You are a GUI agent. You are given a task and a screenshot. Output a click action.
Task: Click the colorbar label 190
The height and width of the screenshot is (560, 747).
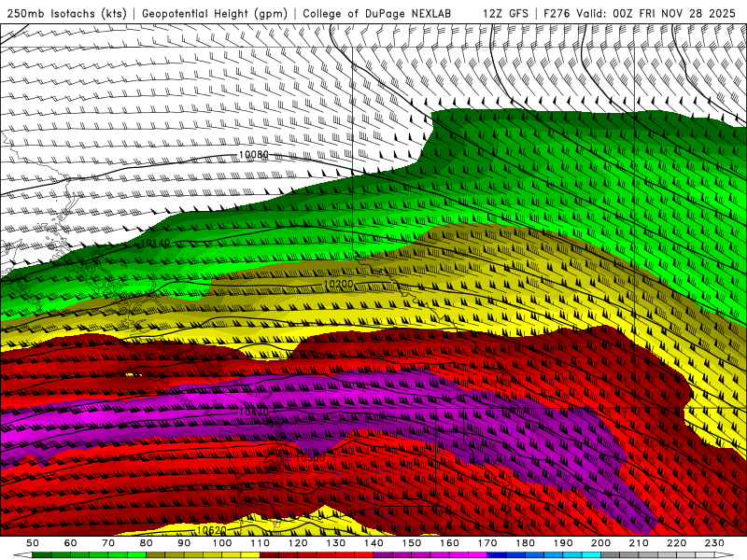point(563,543)
